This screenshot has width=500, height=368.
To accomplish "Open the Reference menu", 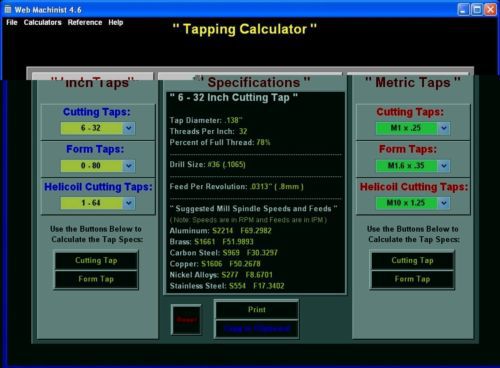I will pyautogui.click(x=85, y=22).
